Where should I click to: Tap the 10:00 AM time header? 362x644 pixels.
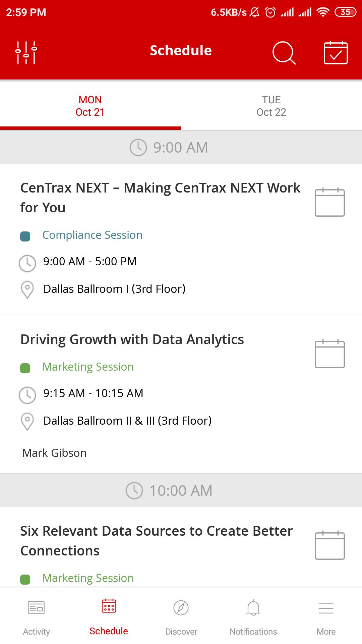tap(181, 490)
